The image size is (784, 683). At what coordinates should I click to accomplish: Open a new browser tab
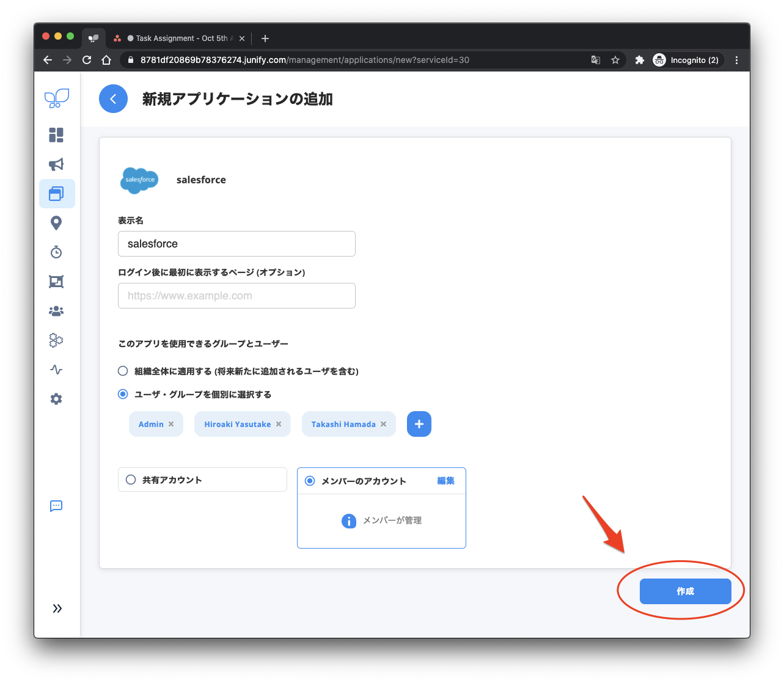coord(265,38)
